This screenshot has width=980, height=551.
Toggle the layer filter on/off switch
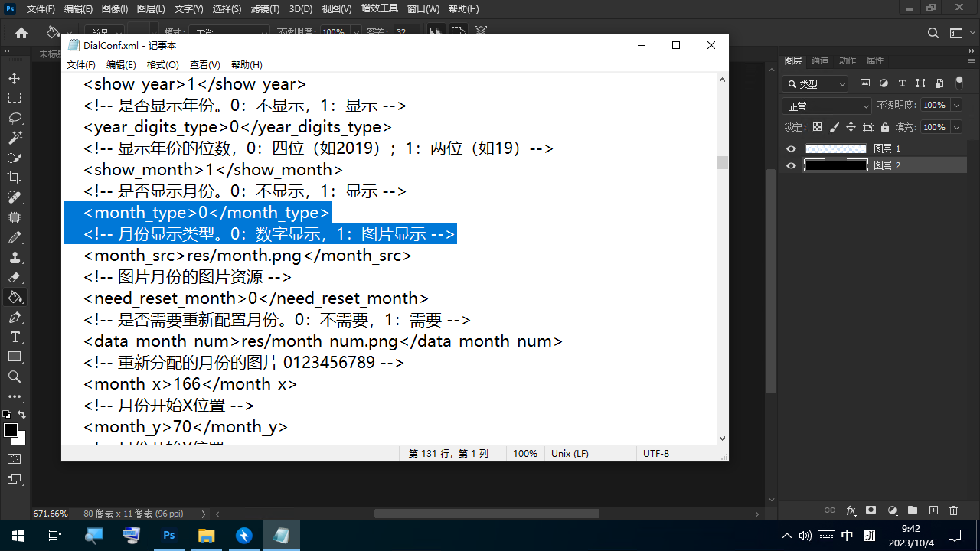point(959,83)
